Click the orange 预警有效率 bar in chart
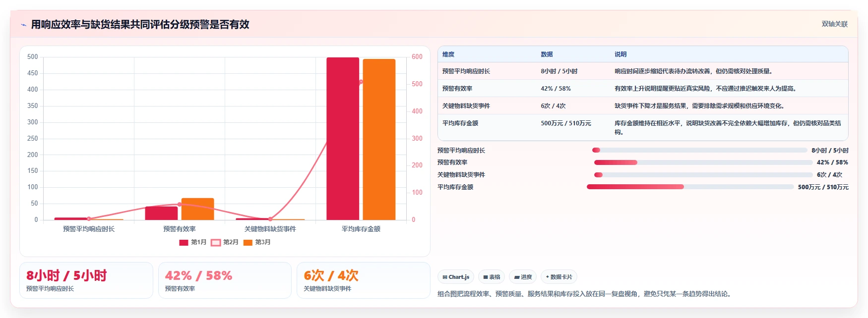 [x=197, y=209]
